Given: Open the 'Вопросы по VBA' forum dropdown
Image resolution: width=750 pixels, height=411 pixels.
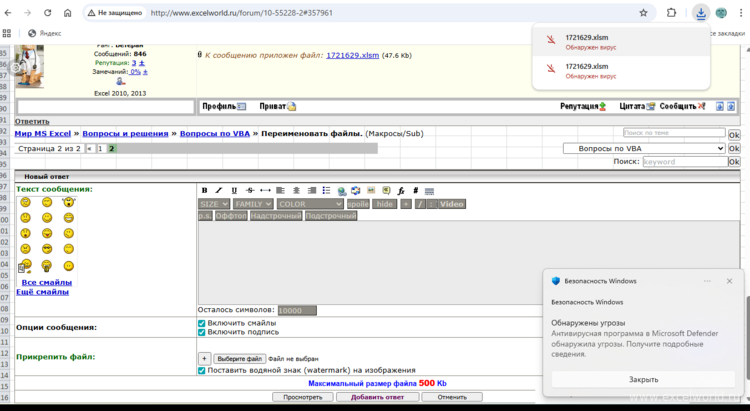Looking at the screenshot, I should click(644, 148).
